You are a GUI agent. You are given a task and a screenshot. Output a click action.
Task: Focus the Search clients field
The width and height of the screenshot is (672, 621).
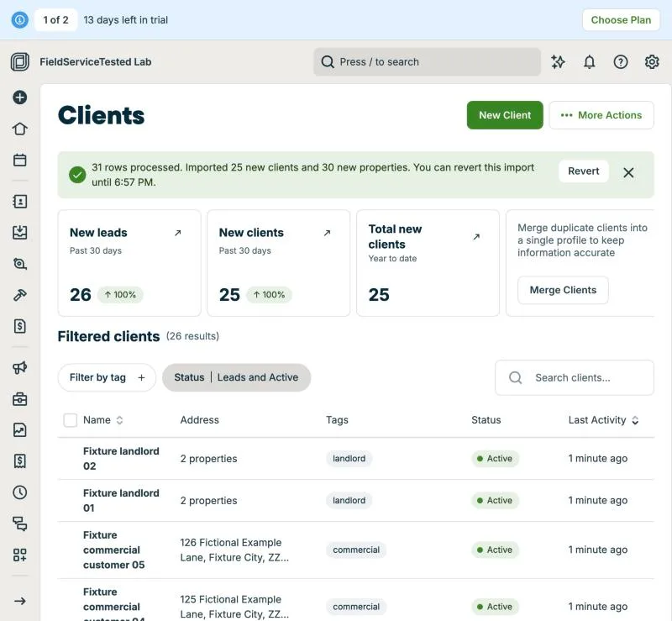[575, 377]
